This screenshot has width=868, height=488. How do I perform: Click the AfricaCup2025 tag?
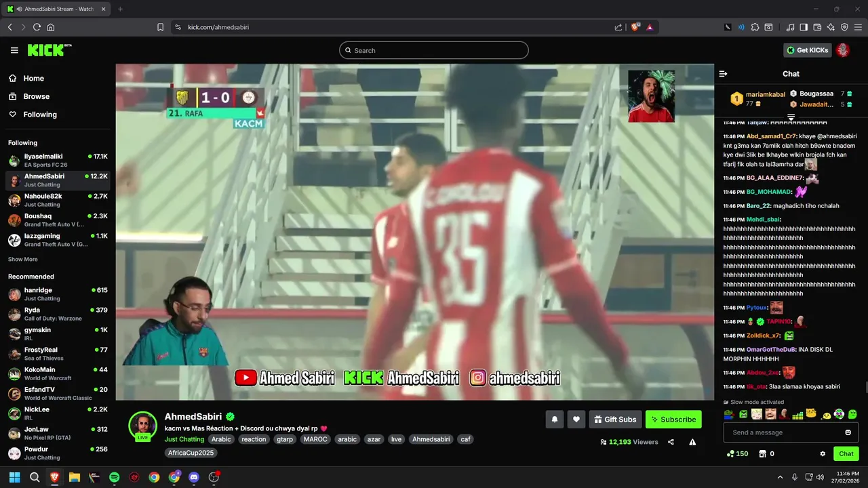coord(191,453)
